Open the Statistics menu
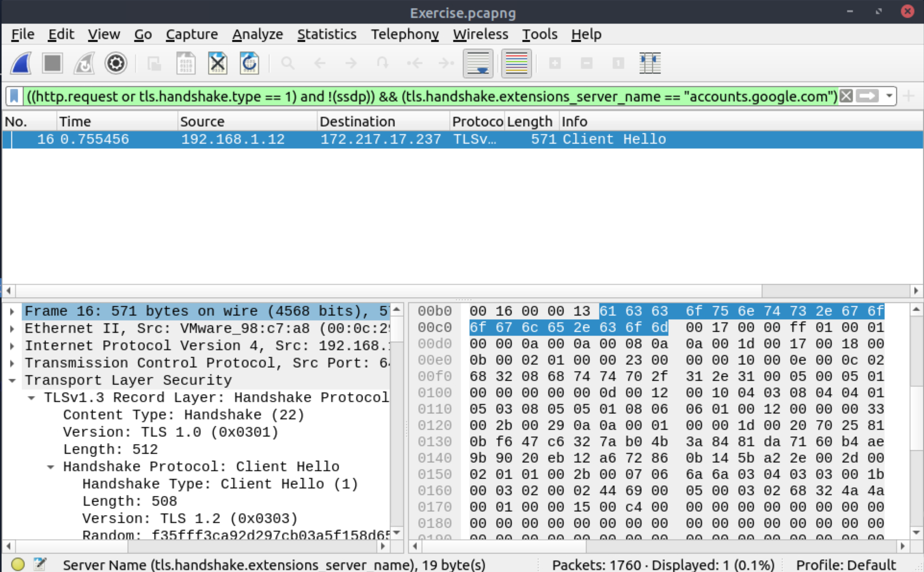Viewport: 924px width, 572px height. (327, 35)
